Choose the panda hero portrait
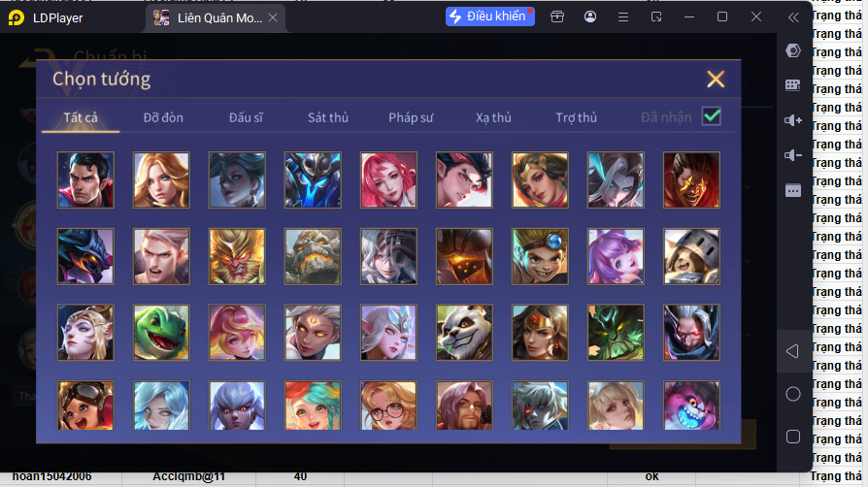Screen dimensions: 868x487 pos(464,333)
